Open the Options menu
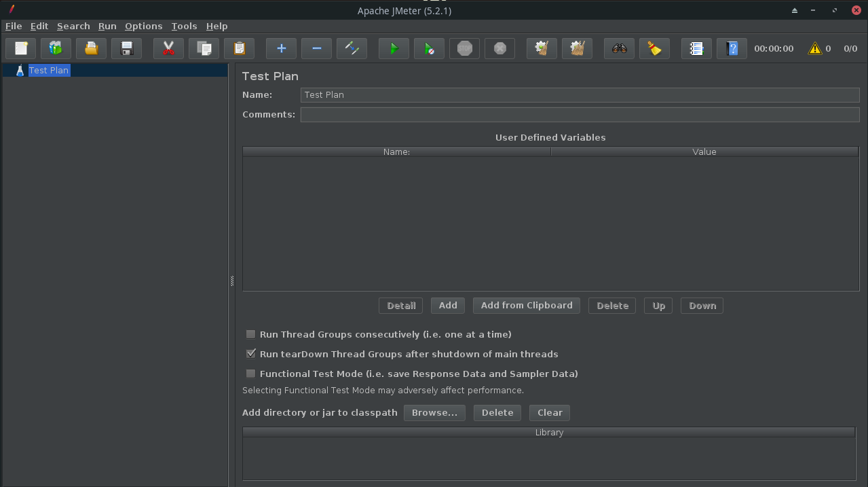The width and height of the screenshot is (868, 487). tap(143, 26)
